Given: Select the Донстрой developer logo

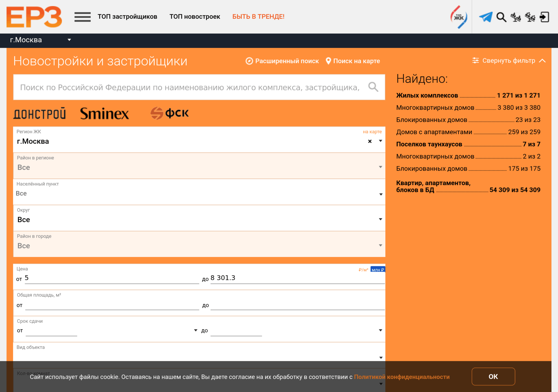Looking at the screenshot, I should pos(40,114).
